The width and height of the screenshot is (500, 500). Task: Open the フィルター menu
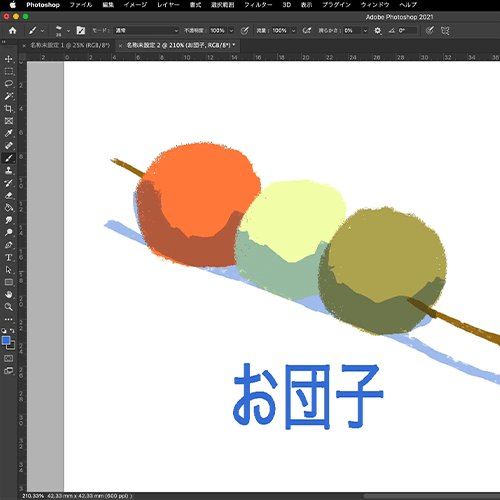point(258,5)
